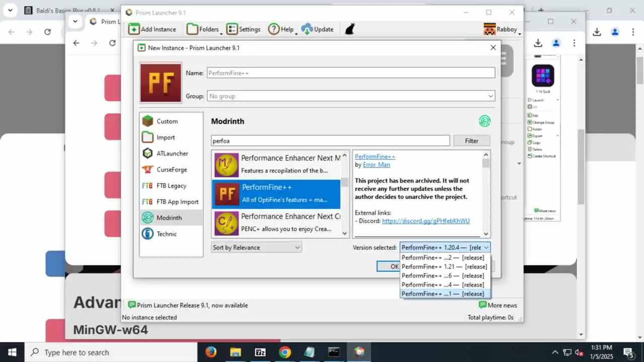
Task: Select the Technic source tab
Action: pos(172,234)
